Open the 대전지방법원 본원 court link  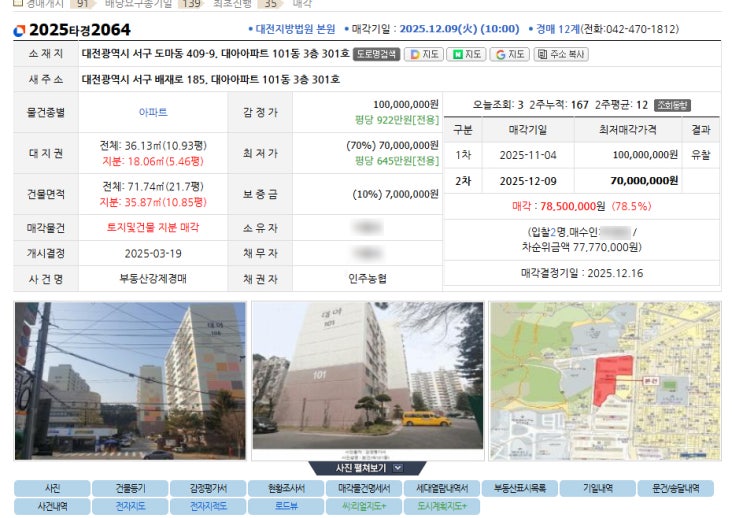[x=295, y=30]
